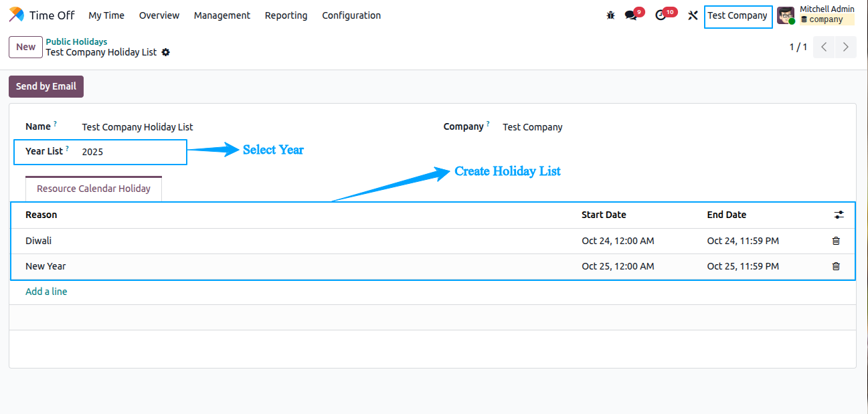Click the New record button
The width and height of the screenshot is (868, 414).
[x=26, y=47]
